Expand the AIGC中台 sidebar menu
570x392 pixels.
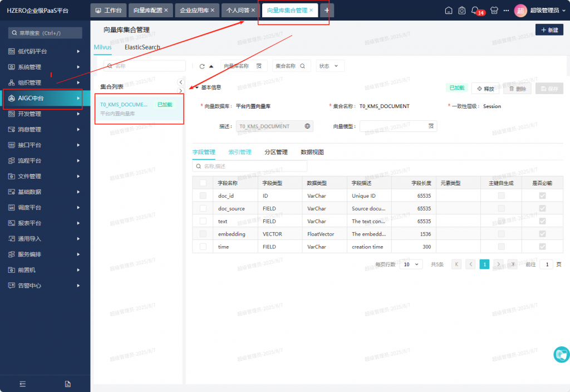click(x=42, y=99)
